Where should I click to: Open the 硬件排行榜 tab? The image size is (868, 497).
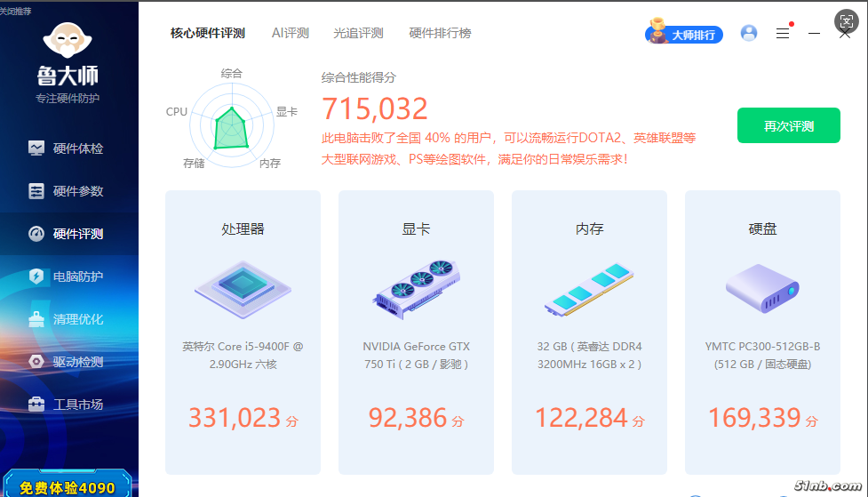440,33
